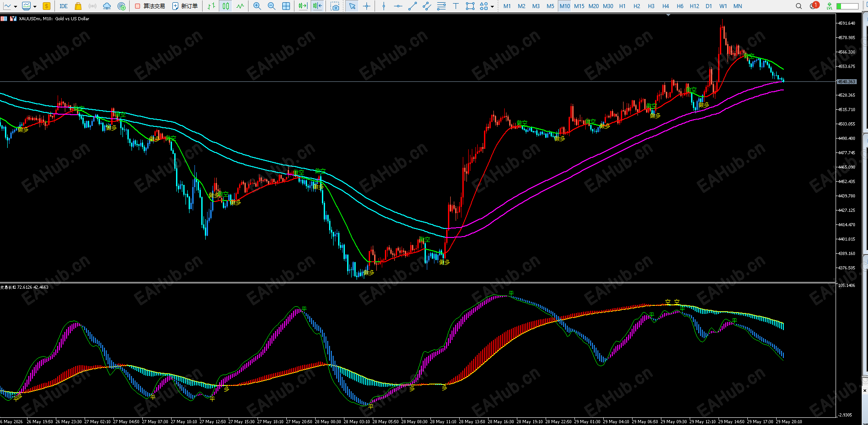Expand the objects list dropdown arrow

(492, 6)
